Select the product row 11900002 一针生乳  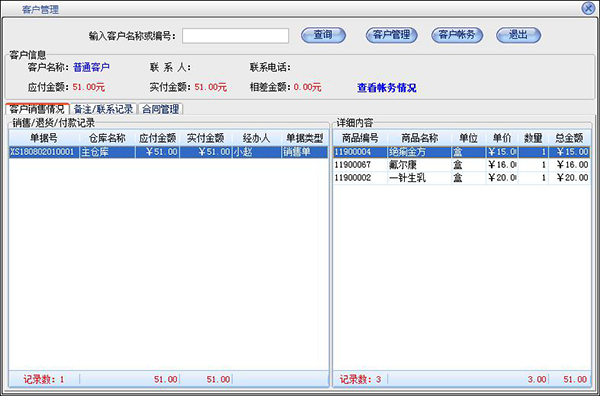coord(461,178)
